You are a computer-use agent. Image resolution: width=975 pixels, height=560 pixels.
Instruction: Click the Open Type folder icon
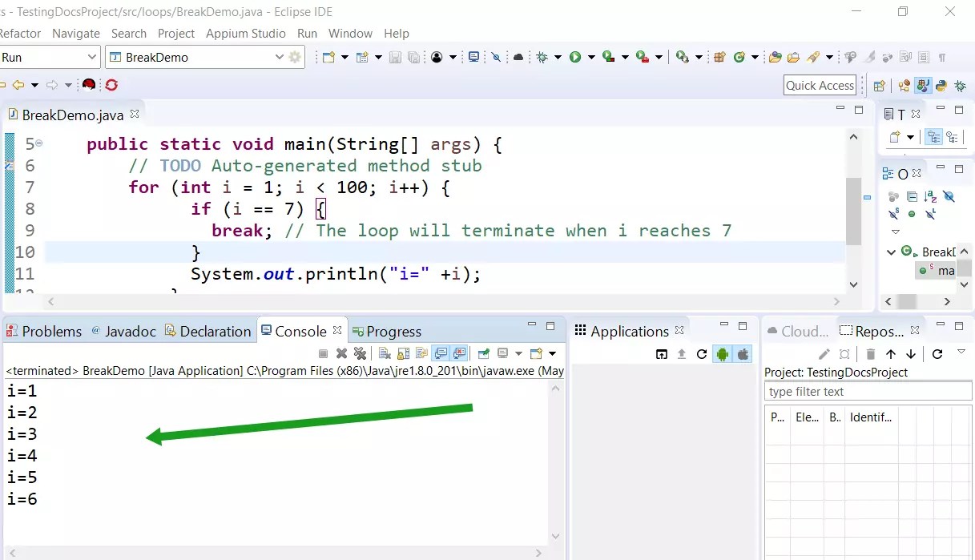(775, 57)
